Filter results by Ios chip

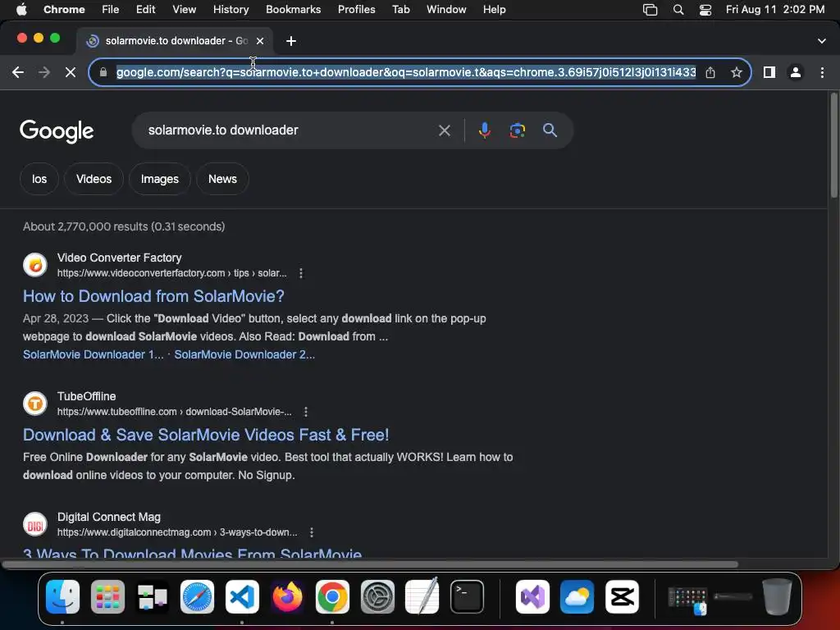click(39, 179)
